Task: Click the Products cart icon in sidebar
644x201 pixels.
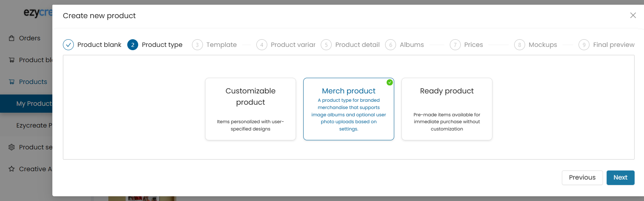Action: pyautogui.click(x=12, y=82)
